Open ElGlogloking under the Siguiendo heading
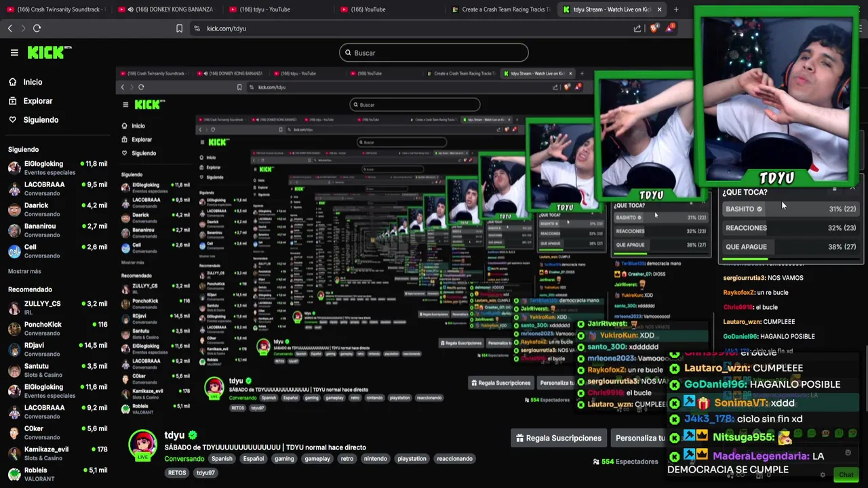Image resolution: width=868 pixels, height=488 pixels. point(58,167)
